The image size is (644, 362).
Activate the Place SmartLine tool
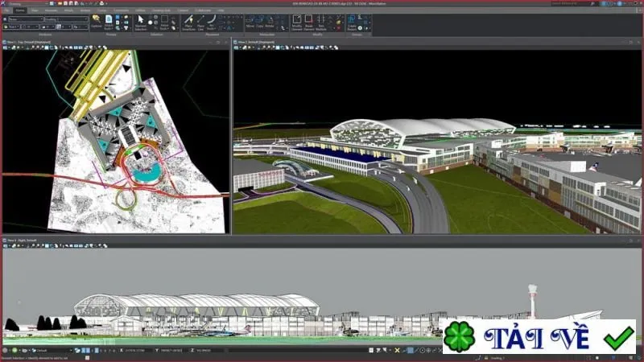pos(188,23)
